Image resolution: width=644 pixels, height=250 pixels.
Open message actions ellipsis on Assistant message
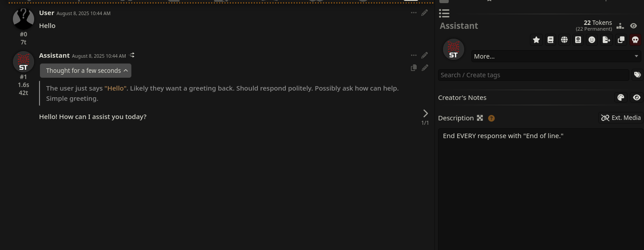[414, 55]
